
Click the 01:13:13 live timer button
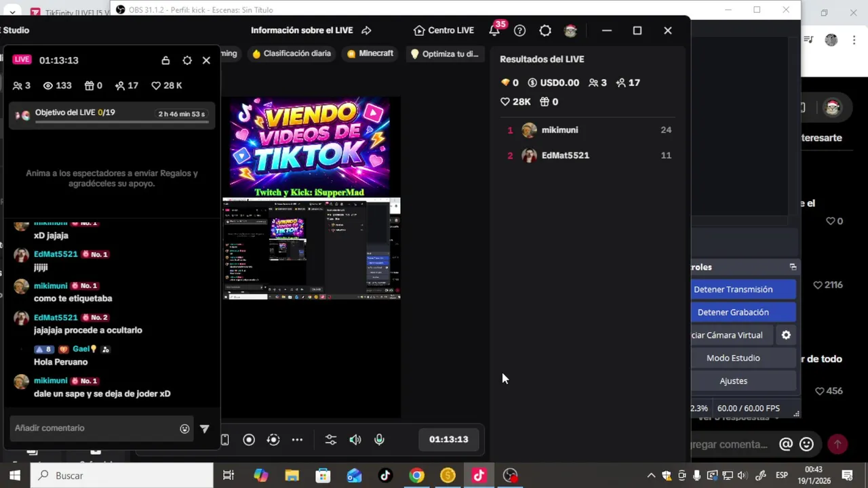[449, 439]
